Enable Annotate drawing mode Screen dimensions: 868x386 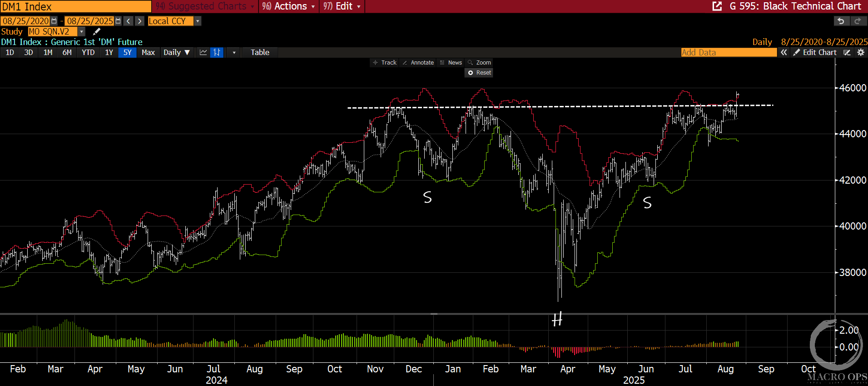click(418, 63)
